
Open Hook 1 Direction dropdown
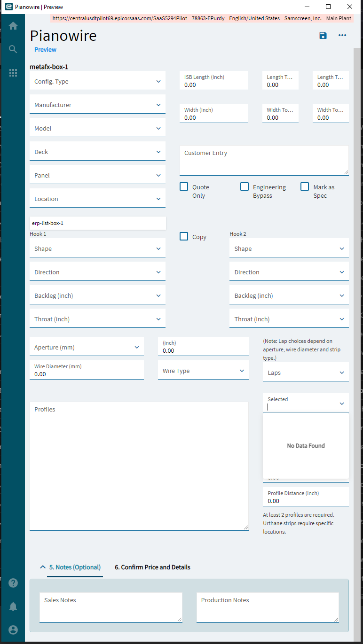(x=97, y=272)
